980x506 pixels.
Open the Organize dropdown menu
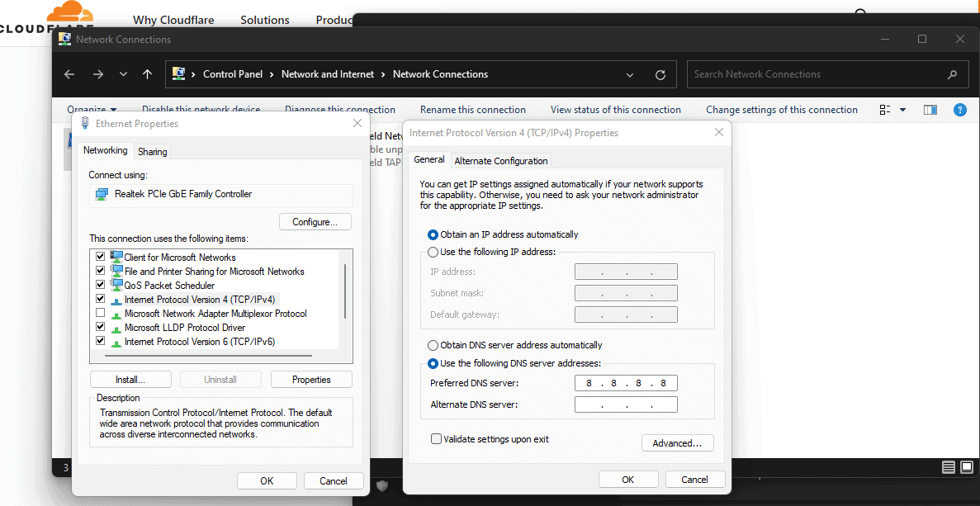[90, 109]
